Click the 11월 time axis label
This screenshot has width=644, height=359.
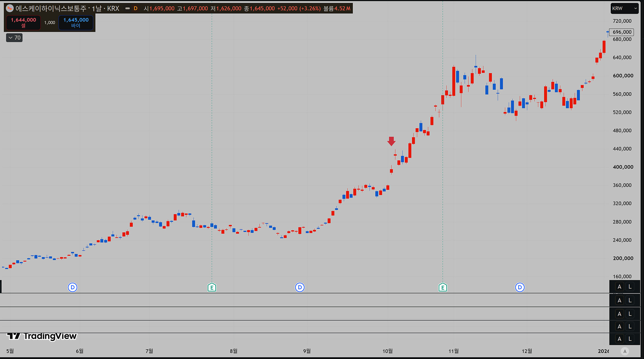coord(453,351)
